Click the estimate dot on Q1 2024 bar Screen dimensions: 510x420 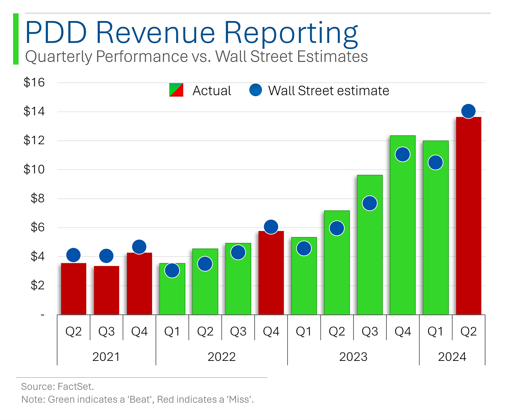pyautogui.click(x=436, y=162)
